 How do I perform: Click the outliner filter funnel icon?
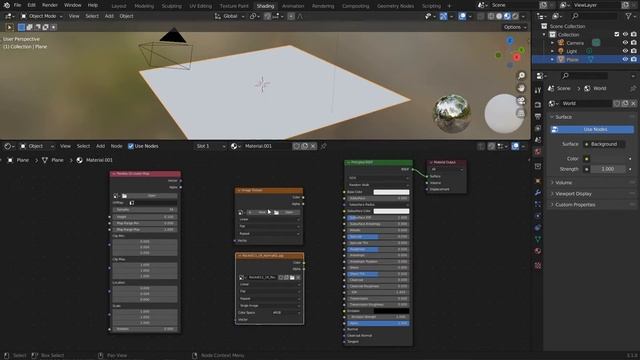click(628, 16)
